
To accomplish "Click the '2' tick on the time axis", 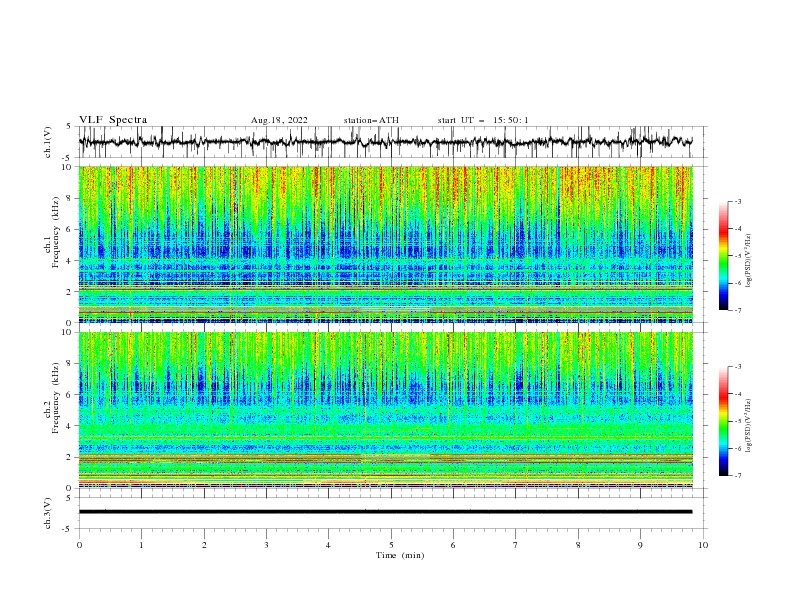I will [x=204, y=545].
